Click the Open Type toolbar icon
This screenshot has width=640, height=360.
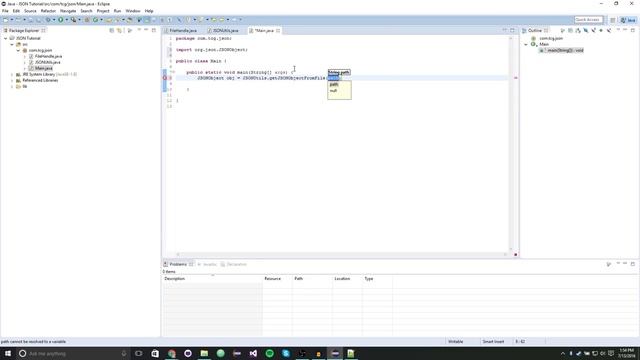pyautogui.click(x=109, y=20)
